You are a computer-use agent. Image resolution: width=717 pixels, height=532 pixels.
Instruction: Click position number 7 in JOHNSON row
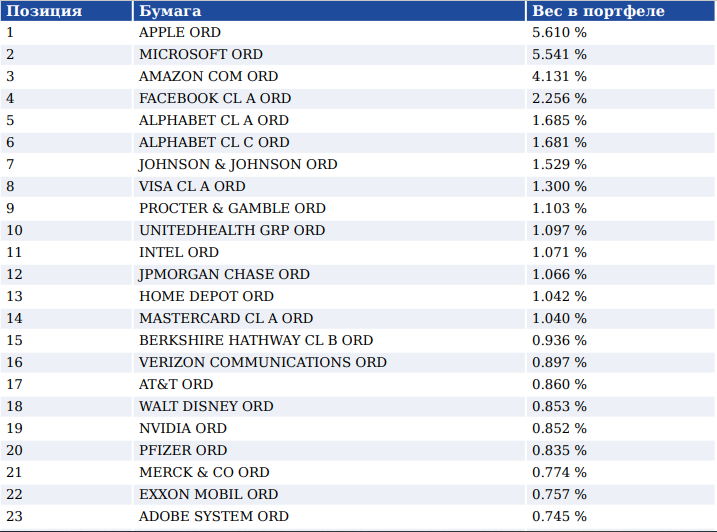point(10,164)
